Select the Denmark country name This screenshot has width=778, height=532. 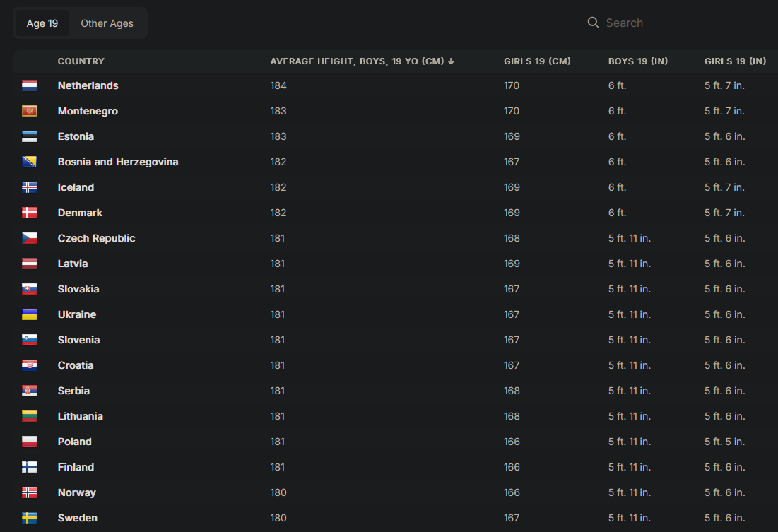pos(80,213)
